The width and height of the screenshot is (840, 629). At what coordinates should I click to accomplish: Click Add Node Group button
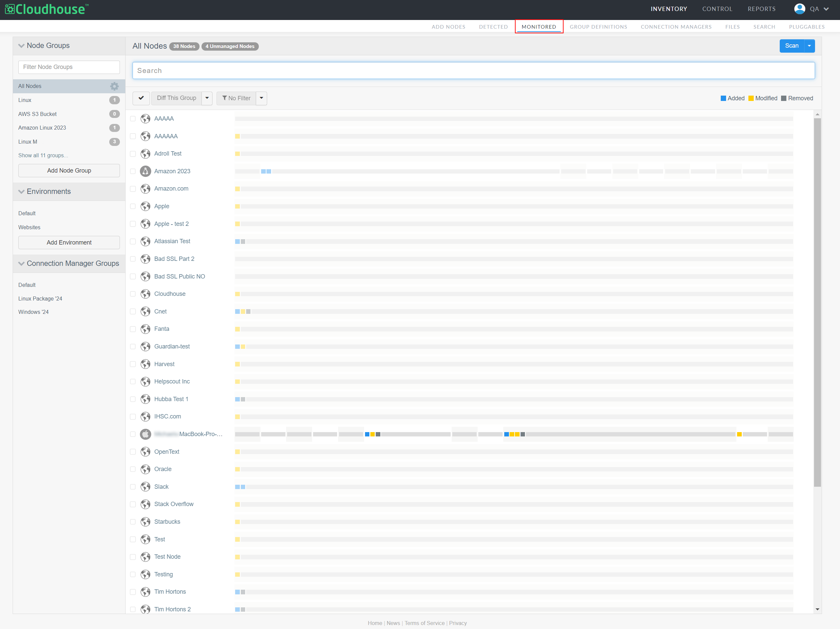69,171
